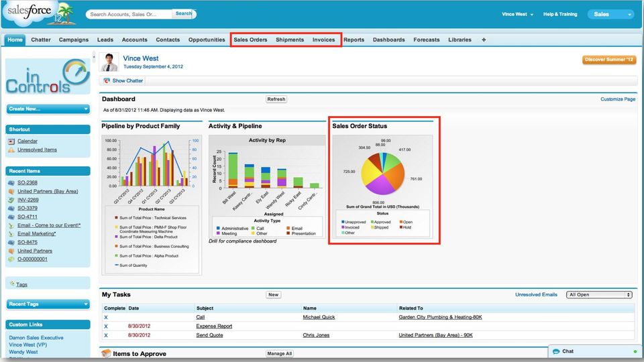The image size is (644, 362).
Task: Click the Show Chatter icon
Action: (x=107, y=81)
